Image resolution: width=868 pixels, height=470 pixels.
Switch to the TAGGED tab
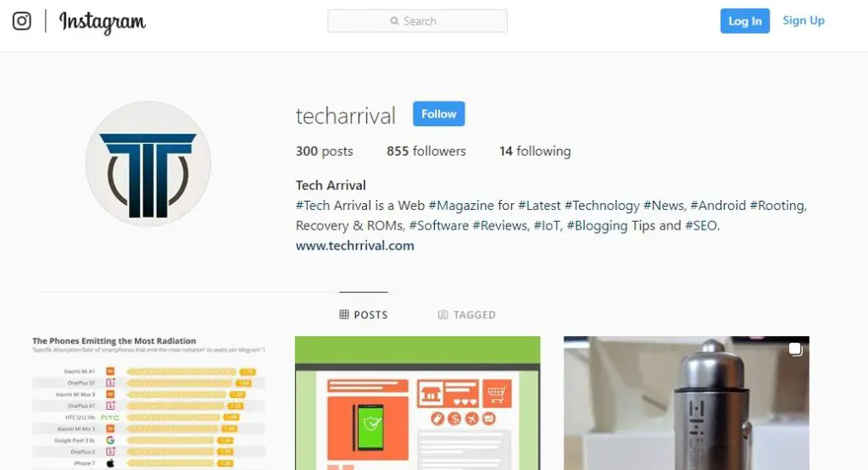point(467,315)
